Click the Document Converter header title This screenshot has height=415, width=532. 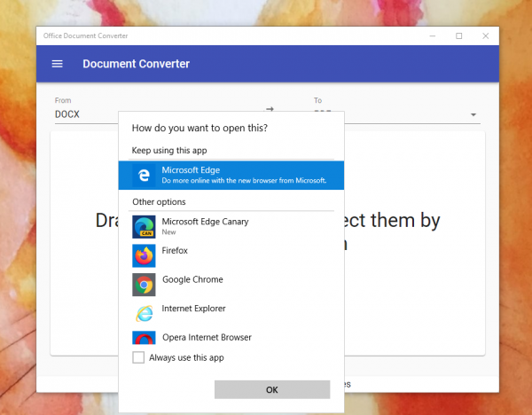point(136,64)
